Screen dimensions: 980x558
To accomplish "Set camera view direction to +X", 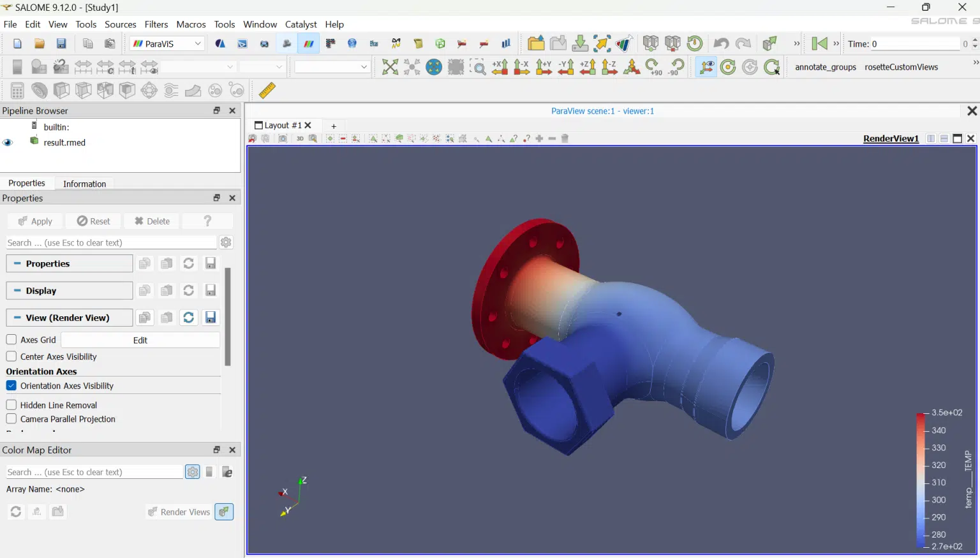I will pyautogui.click(x=500, y=67).
